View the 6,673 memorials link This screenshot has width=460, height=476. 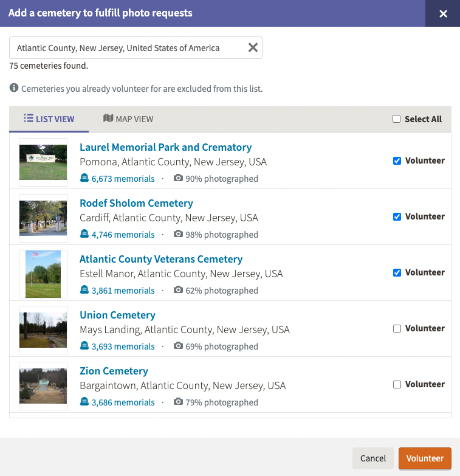coord(123,179)
